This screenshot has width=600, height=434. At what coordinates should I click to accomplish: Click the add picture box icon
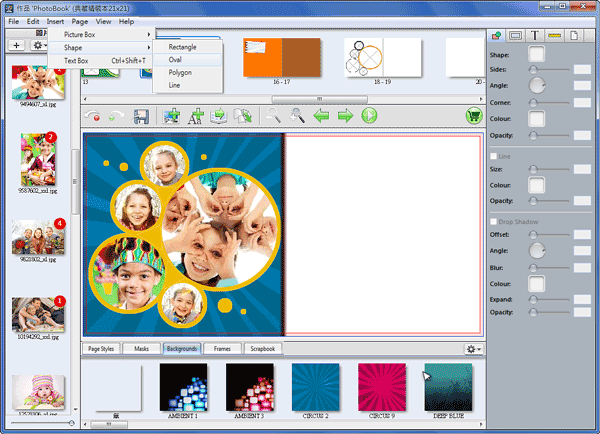[x=171, y=116]
